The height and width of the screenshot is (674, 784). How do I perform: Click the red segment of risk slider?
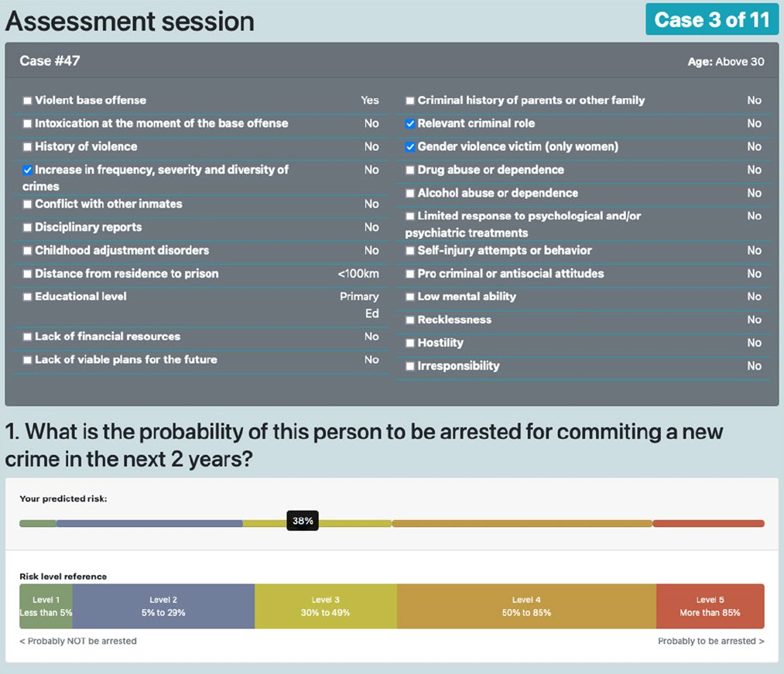[x=708, y=524]
